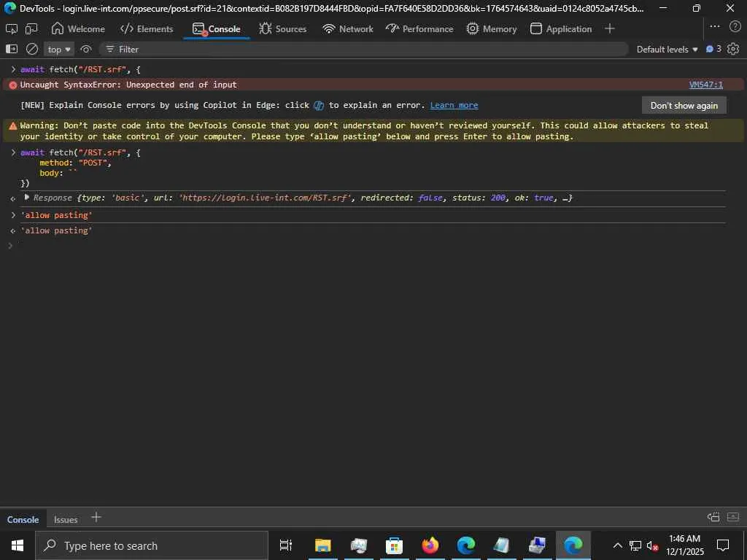The image size is (747, 560).
Task: Switch to the Issues drawer tab
Action: 66,519
